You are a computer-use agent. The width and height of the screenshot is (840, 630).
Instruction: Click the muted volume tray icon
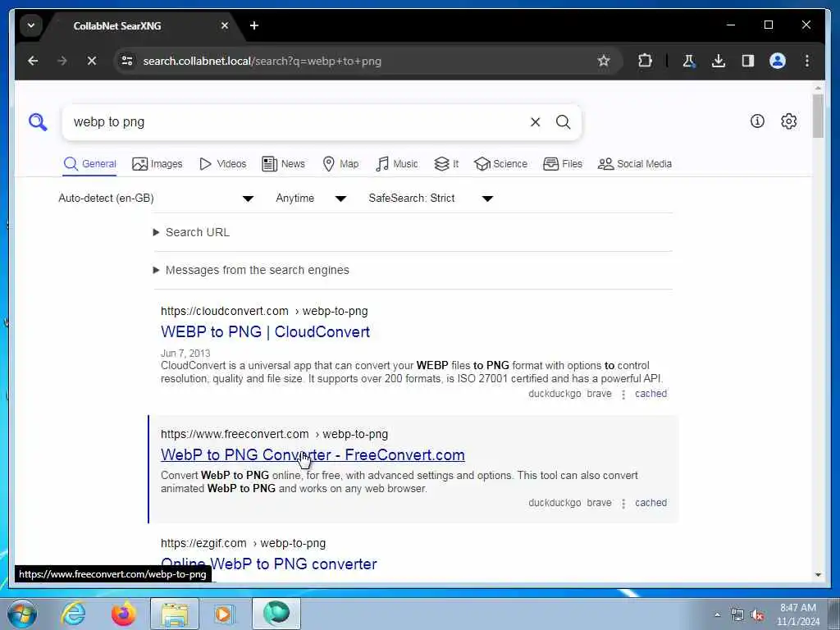(757, 615)
